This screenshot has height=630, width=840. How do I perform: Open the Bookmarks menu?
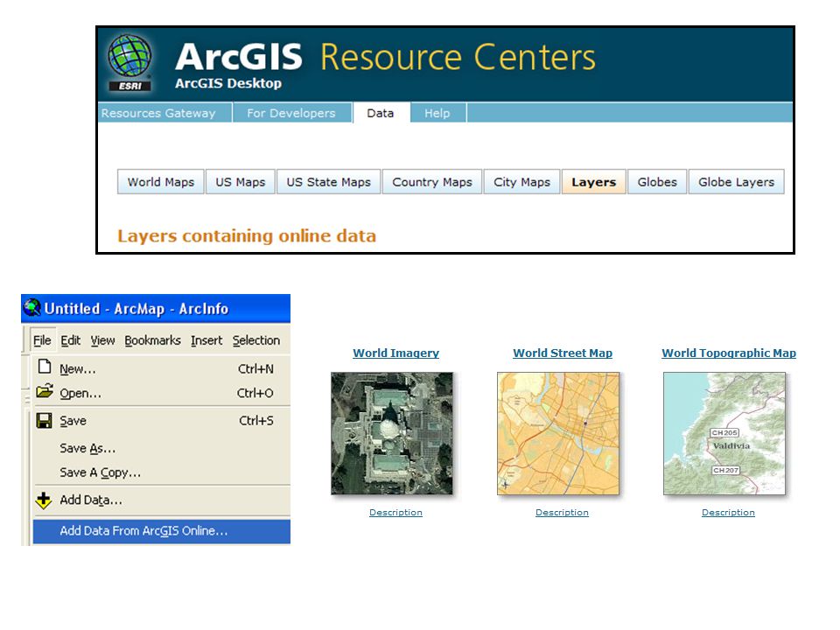point(152,340)
